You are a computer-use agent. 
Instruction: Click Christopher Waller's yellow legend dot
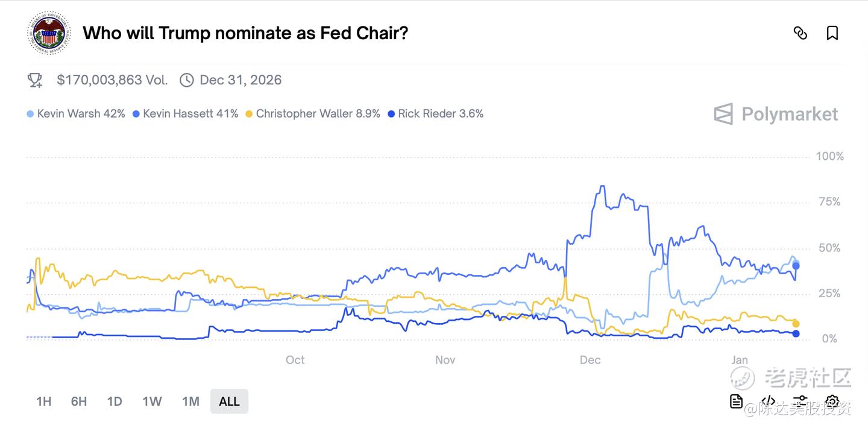pyautogui.click(x=249, y=114)
